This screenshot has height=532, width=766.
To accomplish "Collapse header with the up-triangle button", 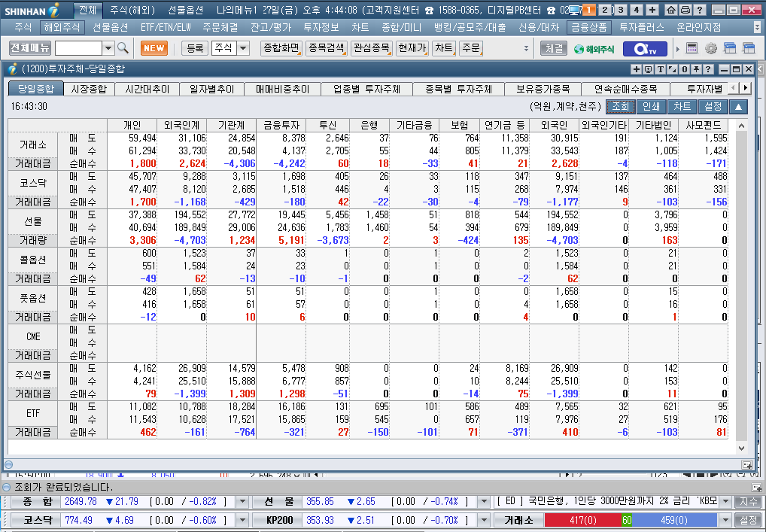I will [739, 107].
